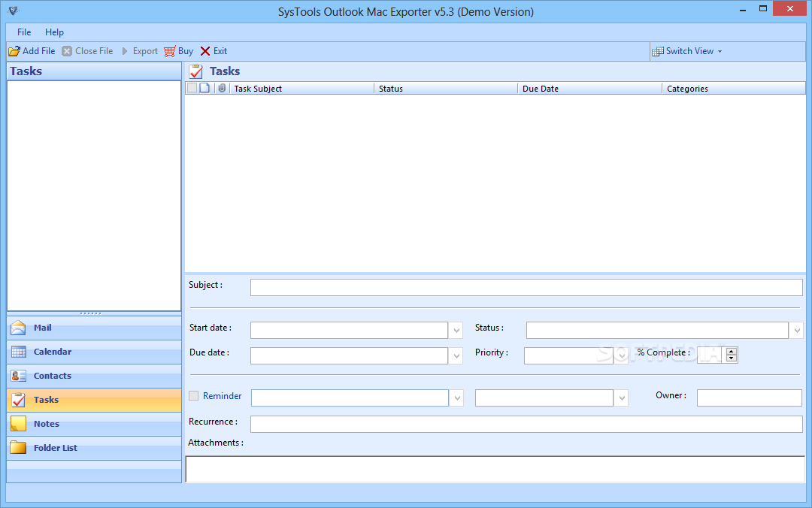The width and height of the screenshot is (812, 508).
Task: Click the Switch View button label
Action: pyautogui.click(x=689, y=51)
